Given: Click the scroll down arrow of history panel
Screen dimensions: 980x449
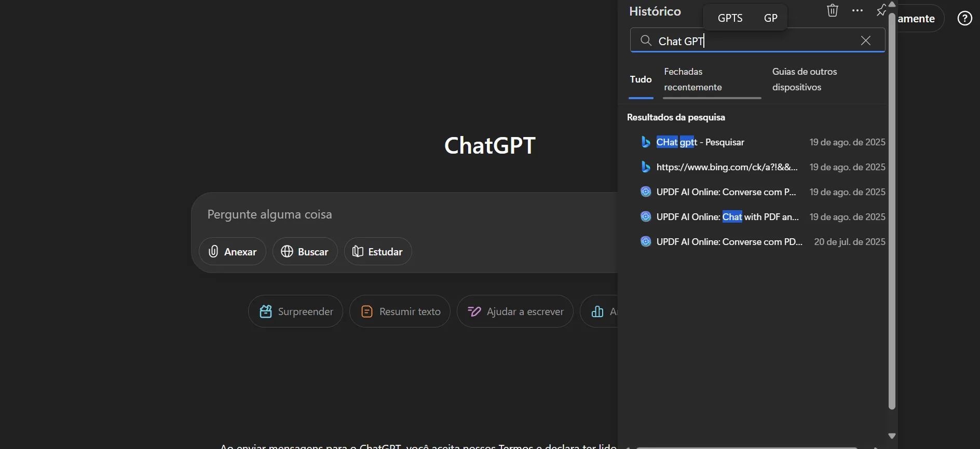Looking at the screenshot, I should pyautogui.click(x=892, y=436).
